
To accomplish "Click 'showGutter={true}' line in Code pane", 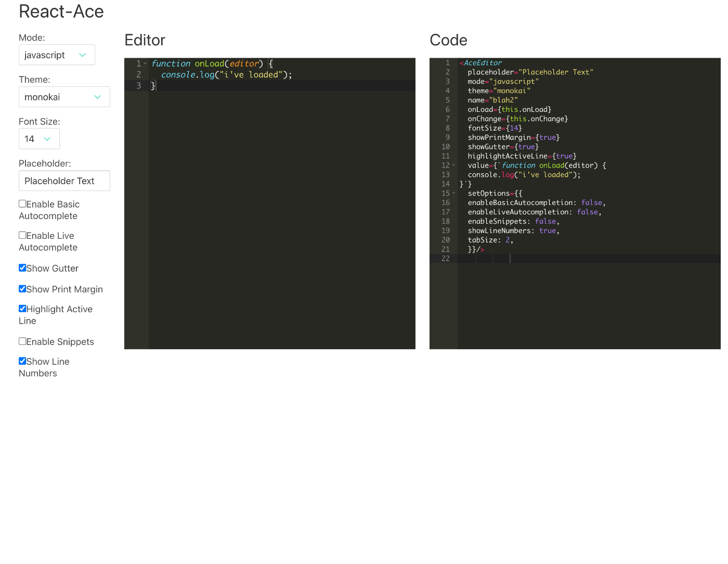I will 503,147.
